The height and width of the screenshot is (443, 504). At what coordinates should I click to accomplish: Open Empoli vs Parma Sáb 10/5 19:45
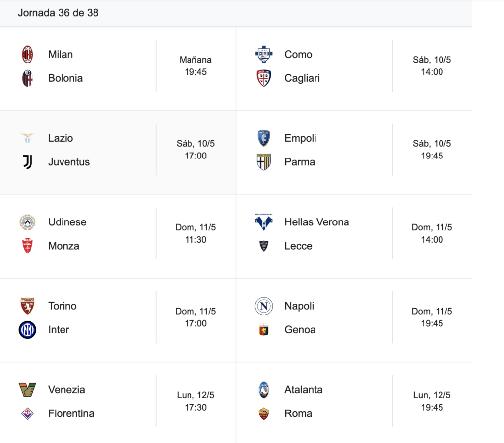[432, 150]
